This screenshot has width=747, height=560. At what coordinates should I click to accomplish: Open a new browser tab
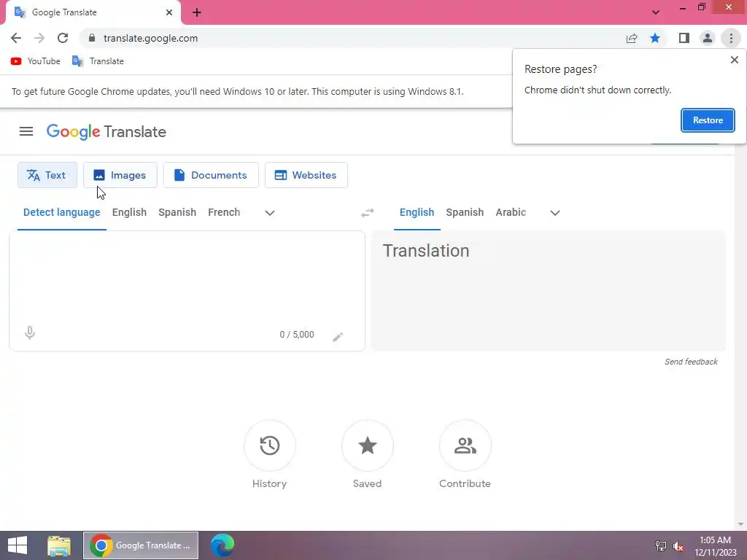tap(197, 13)
